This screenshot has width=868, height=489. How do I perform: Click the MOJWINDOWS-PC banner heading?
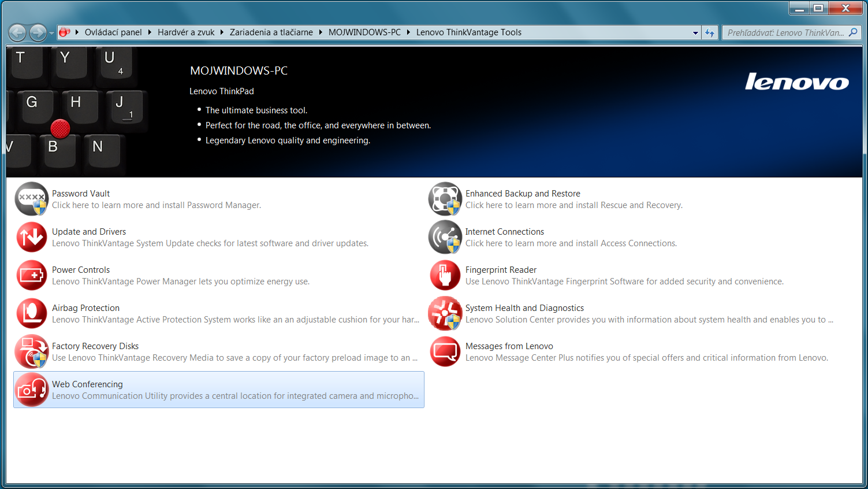239,71
